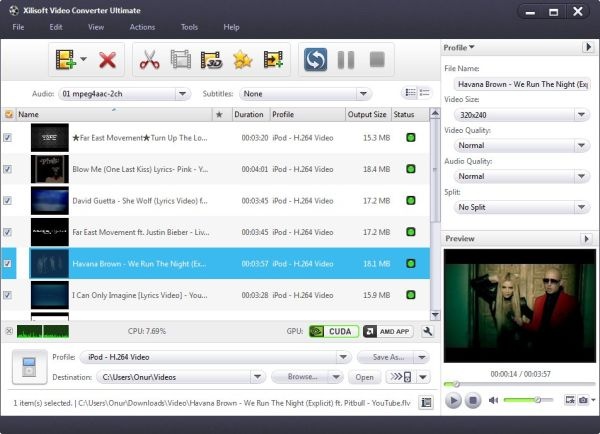
Task: Take a snapshot with camera icon
Action: pos(583,400)
